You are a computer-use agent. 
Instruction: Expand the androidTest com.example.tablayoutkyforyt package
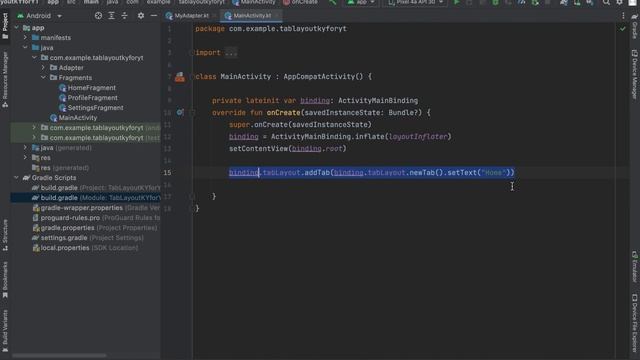34,128
